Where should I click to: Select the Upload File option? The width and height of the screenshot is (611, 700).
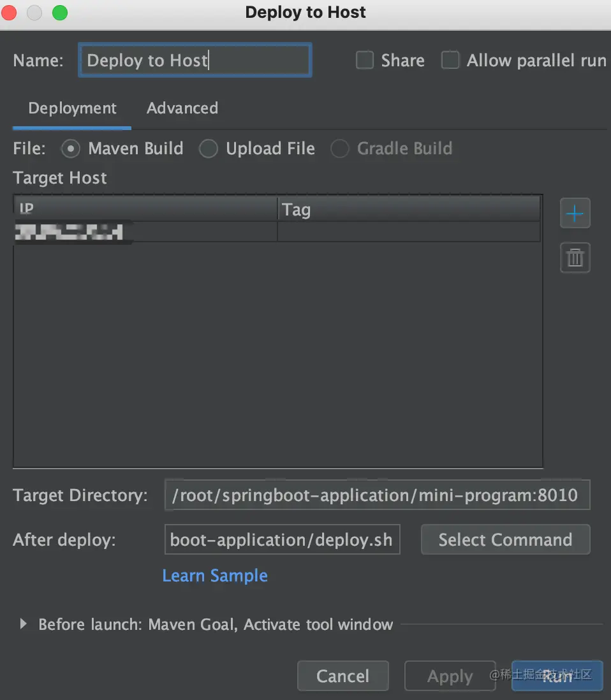coord(209,149)
